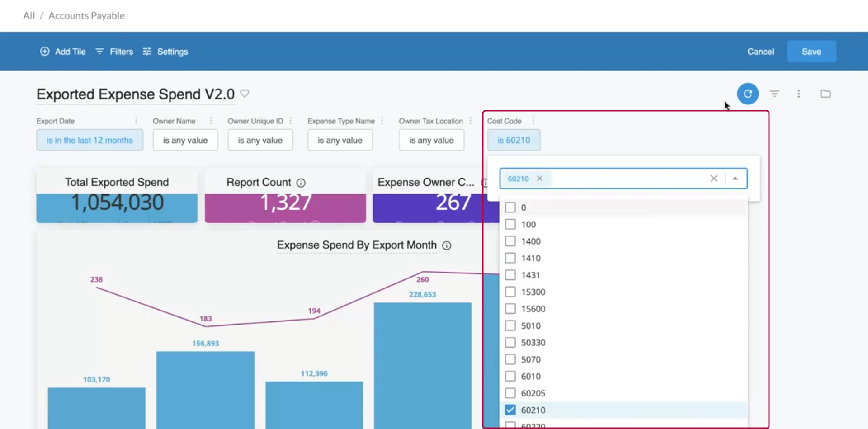Save the dashboard changes

click(x=811, y=52)
